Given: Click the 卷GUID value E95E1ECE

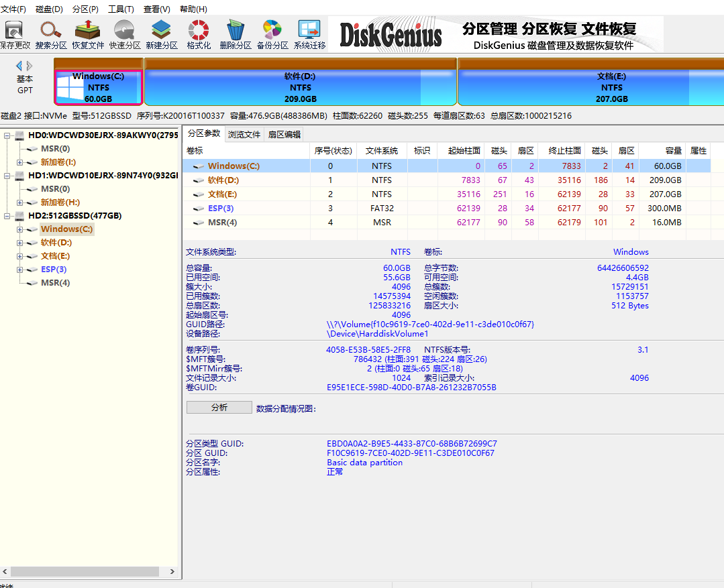Looking at the screenshot, I should tap(411, 388).
